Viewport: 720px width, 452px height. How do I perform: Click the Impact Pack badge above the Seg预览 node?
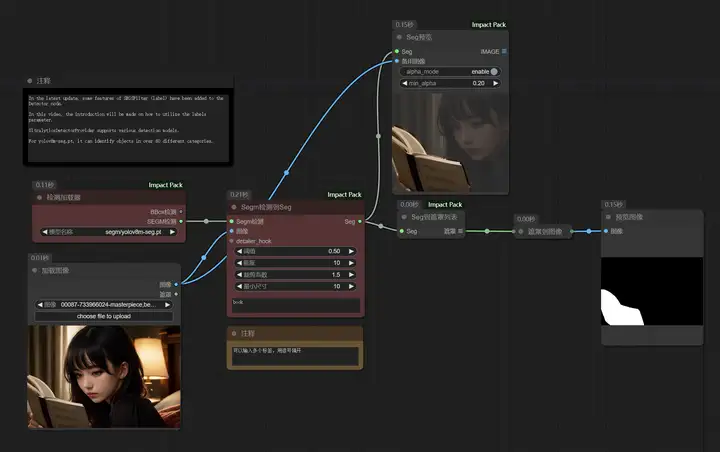coord(489,25)
